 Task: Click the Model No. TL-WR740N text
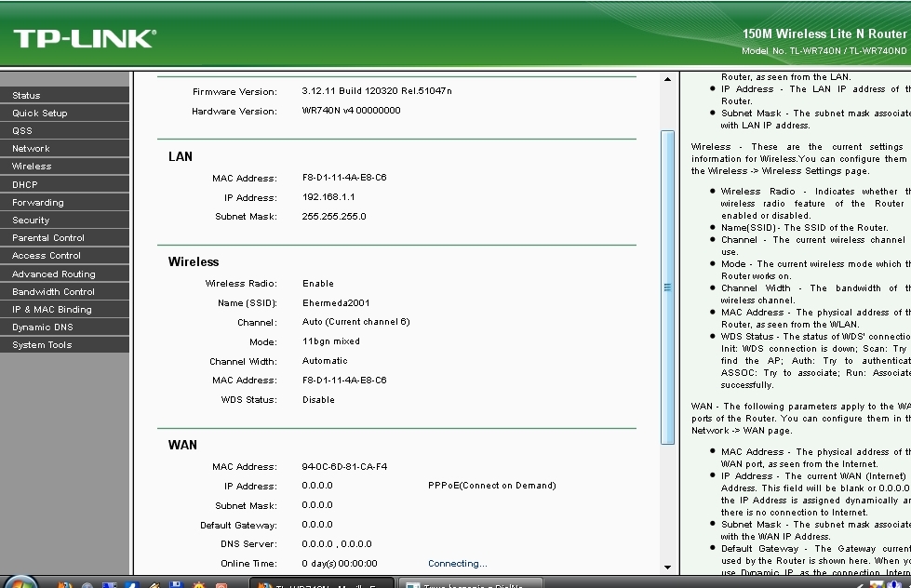[x=824, y=51]
